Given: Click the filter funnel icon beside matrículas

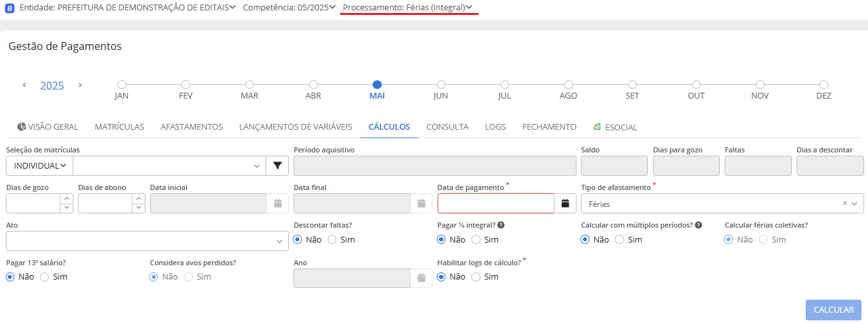Looking at the screenshot, I should [277, 166].
